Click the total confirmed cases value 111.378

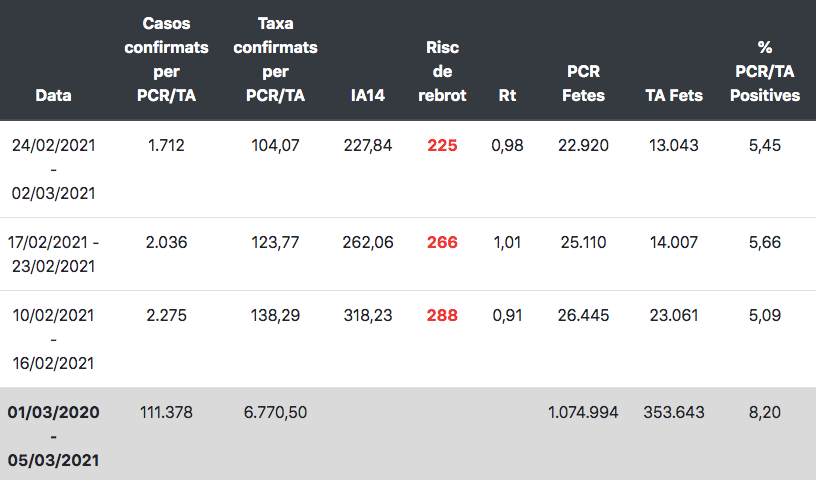coord(166,412)
